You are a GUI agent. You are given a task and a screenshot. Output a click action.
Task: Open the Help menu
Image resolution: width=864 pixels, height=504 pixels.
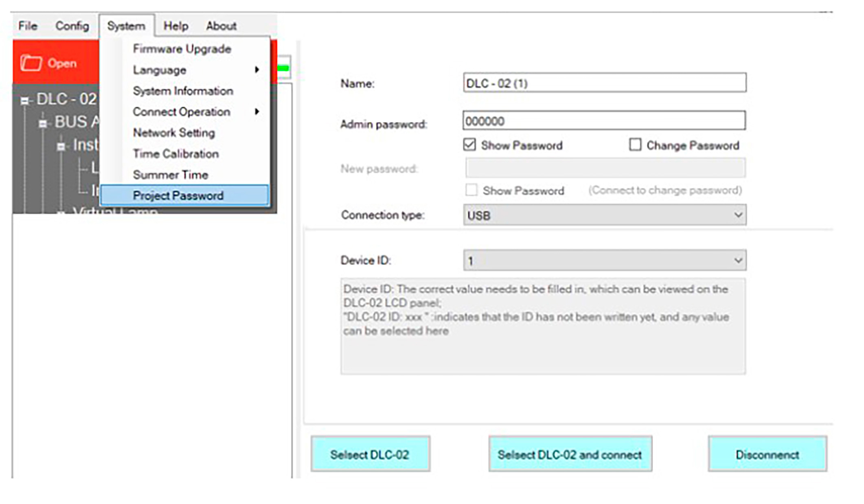click(176, 26)
